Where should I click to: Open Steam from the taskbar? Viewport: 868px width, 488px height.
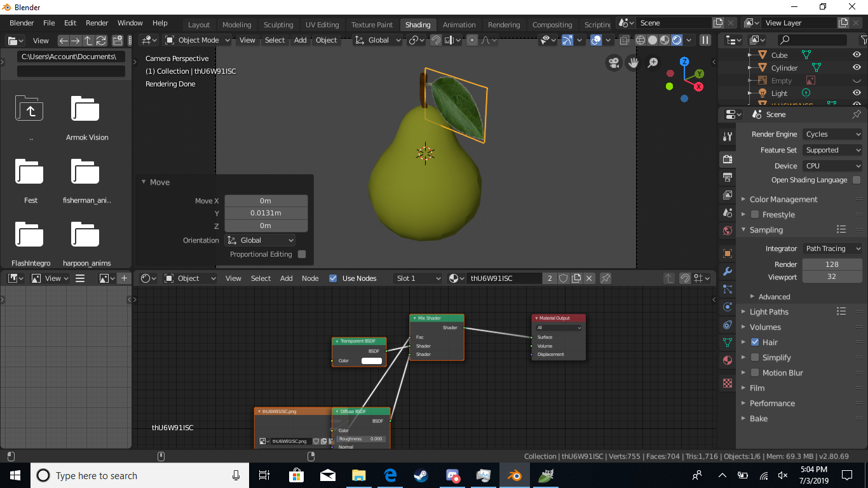point(421,475)
